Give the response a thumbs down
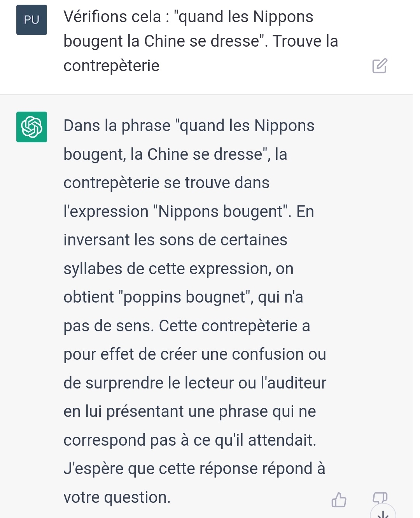The height and width of the screenshot is (518, 420). (380, 497)
